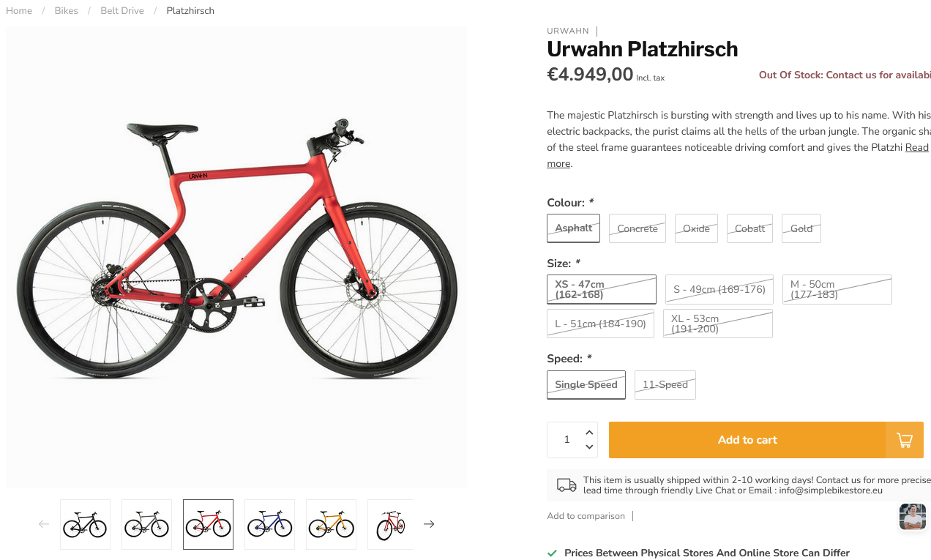Click the Add to comparison link
931x560 pixels.
pos(586,516)
